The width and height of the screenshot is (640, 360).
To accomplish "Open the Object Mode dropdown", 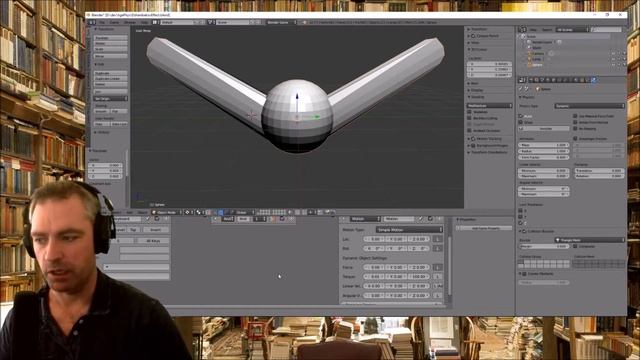I will point(167,212).
